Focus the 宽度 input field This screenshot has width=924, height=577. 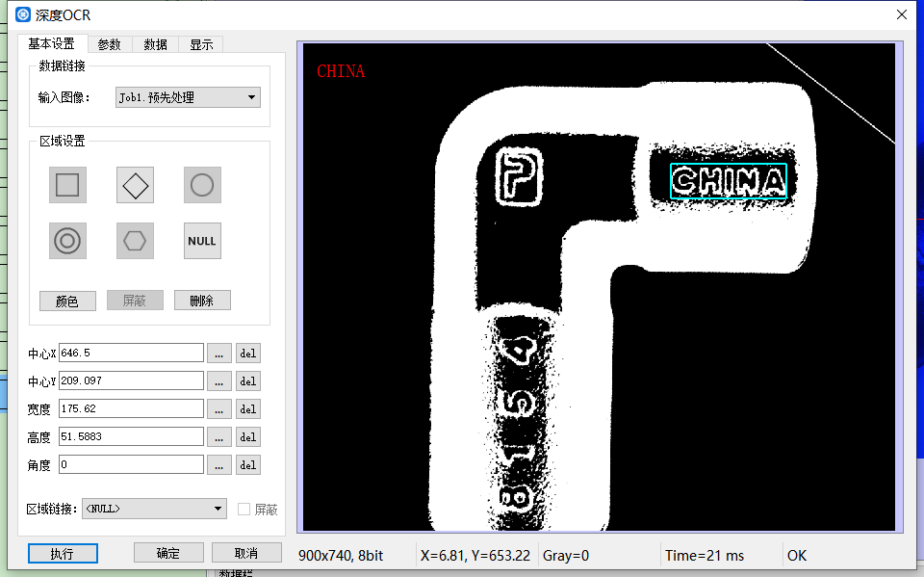pyautogui.click(x=132, y=408)
